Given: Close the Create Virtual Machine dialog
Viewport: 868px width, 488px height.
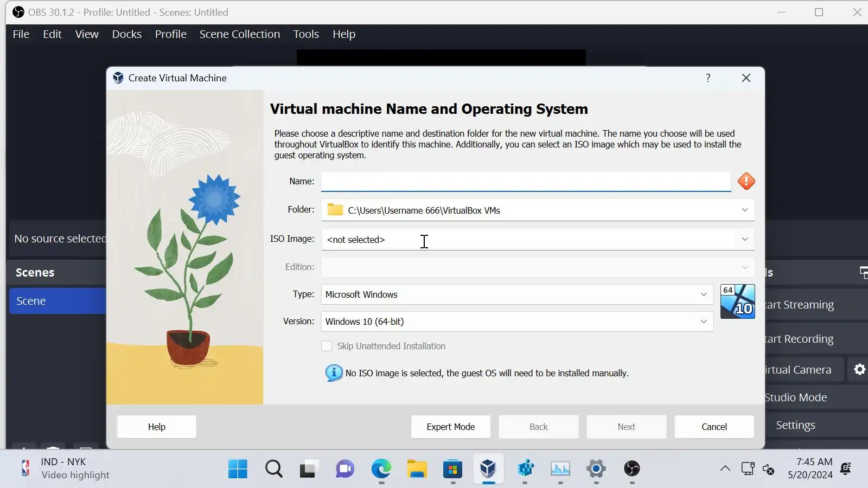Looking at the screenshot, I should pos(746,78).
